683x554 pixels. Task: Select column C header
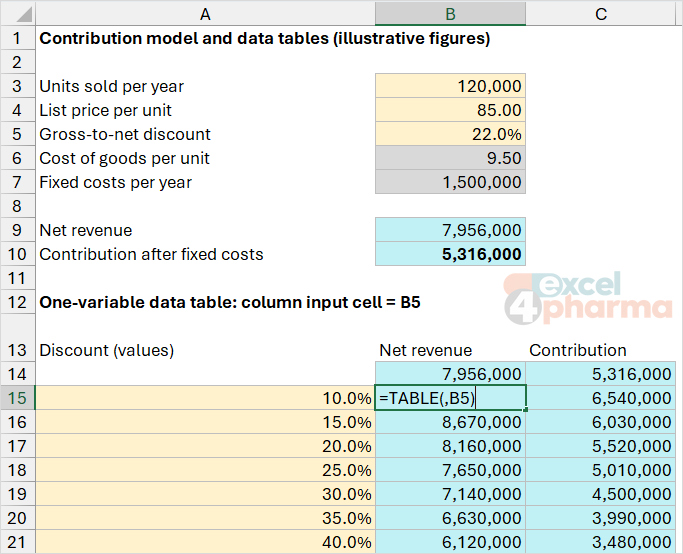coord(601,14)
